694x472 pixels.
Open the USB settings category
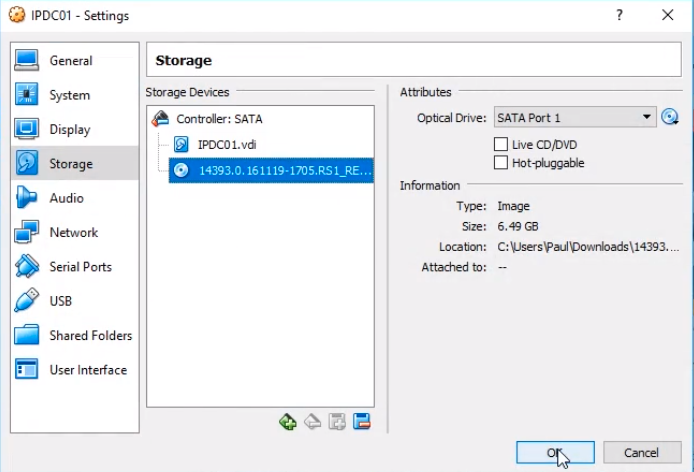click(x=62, y=301)
